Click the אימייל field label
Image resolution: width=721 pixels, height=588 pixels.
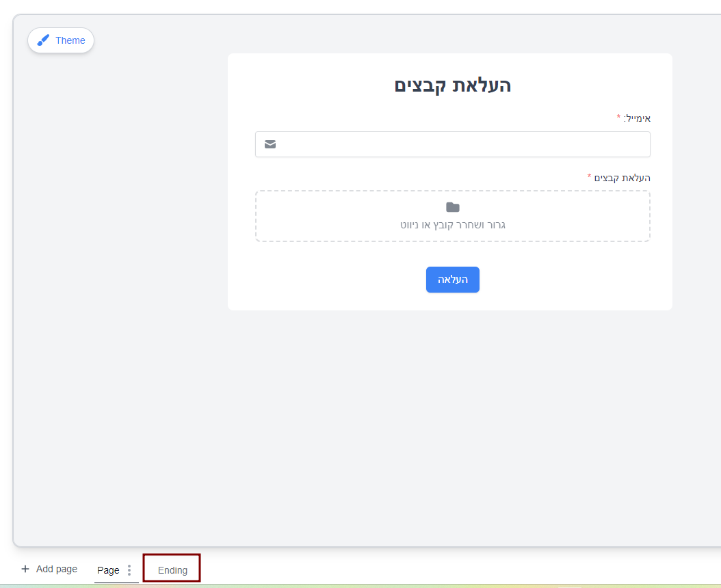[x=637, y=118]
